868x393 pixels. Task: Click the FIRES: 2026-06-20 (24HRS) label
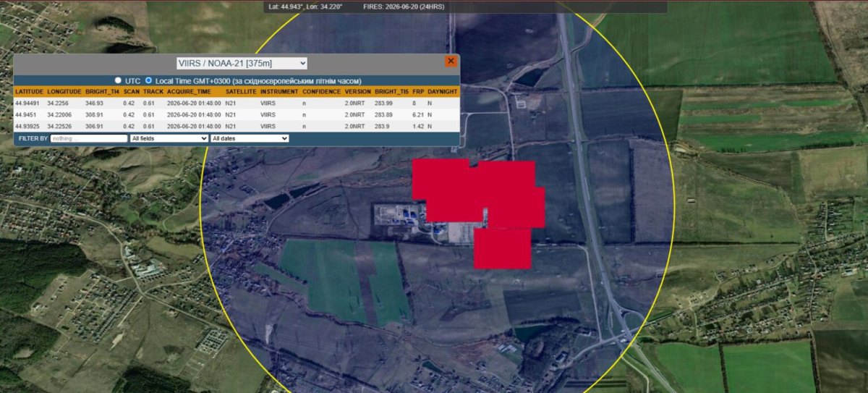pyautogui.click(x=404, y=7)
